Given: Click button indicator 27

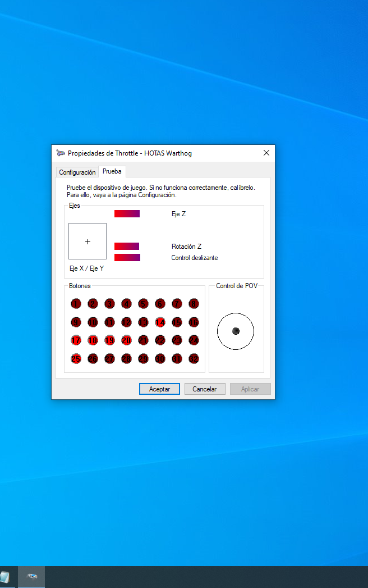Looking at the screenshot, I should pyautogui.click(x=110, y=359).
